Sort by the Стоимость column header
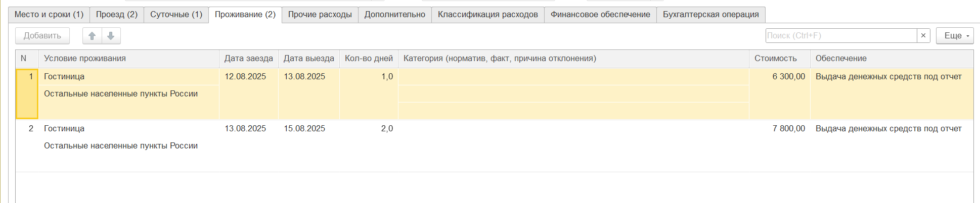The image size is (980, 203). (x=775, y=59)
